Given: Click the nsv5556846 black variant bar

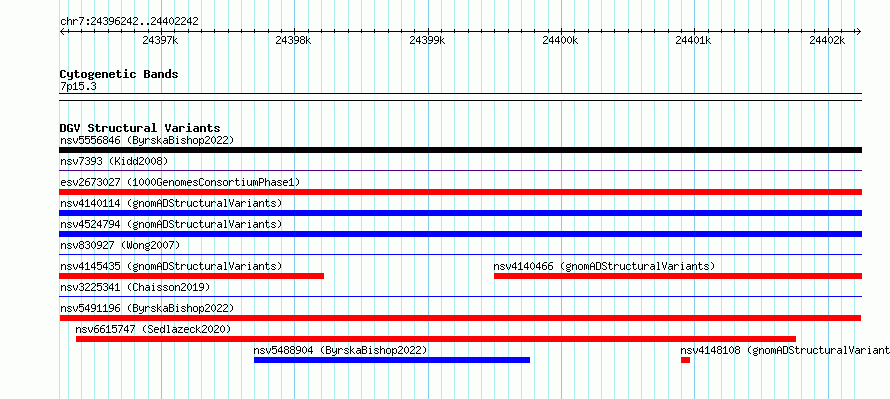Looking at the screenshot, I should click(x=460, y=150).
